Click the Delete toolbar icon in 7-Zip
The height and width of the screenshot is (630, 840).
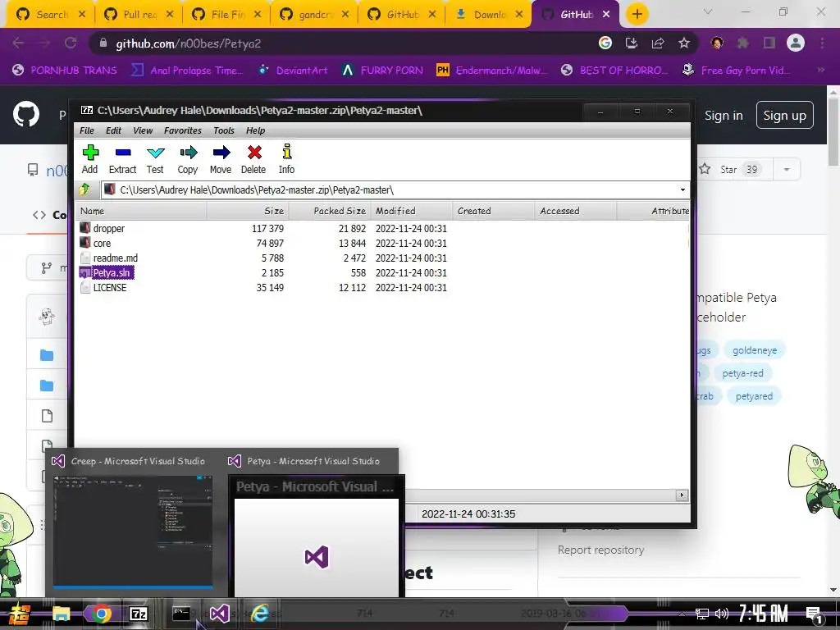tap(253, 159)
